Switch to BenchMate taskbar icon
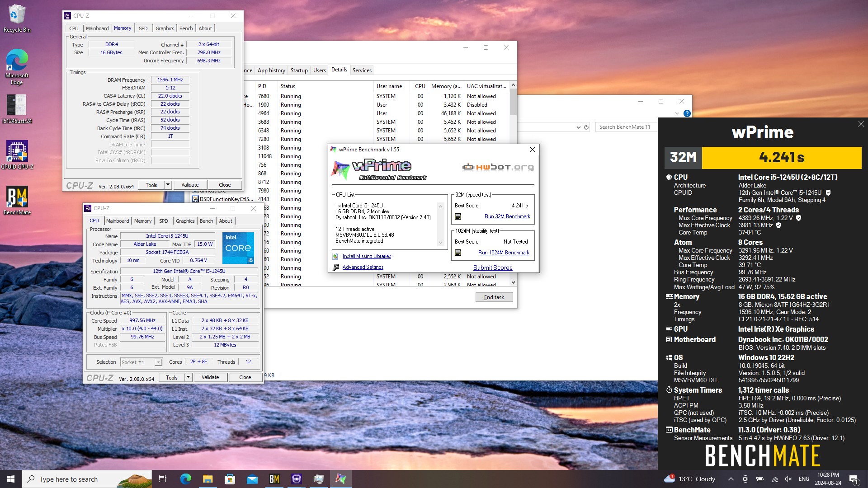Viewport: 868px width, 488px height. [274, 479]
